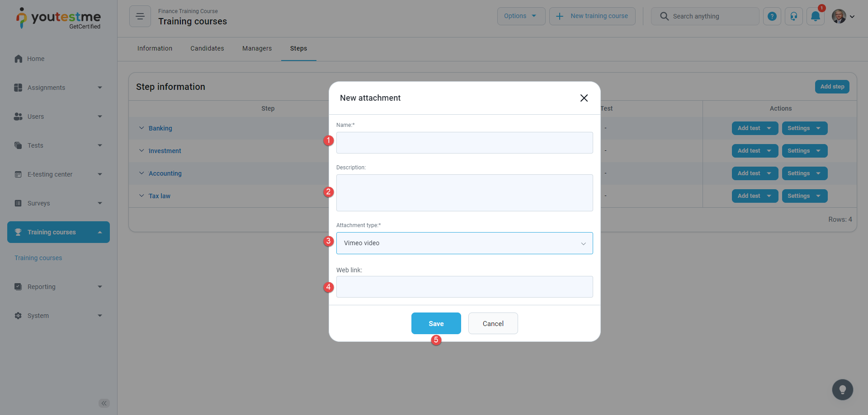Open the Attachment type dropdown
The image size is (868, 415).
(464, 243)
